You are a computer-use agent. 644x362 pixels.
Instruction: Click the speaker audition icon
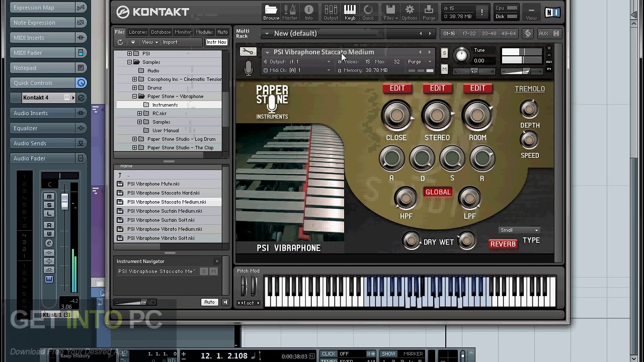coord(225,302)
